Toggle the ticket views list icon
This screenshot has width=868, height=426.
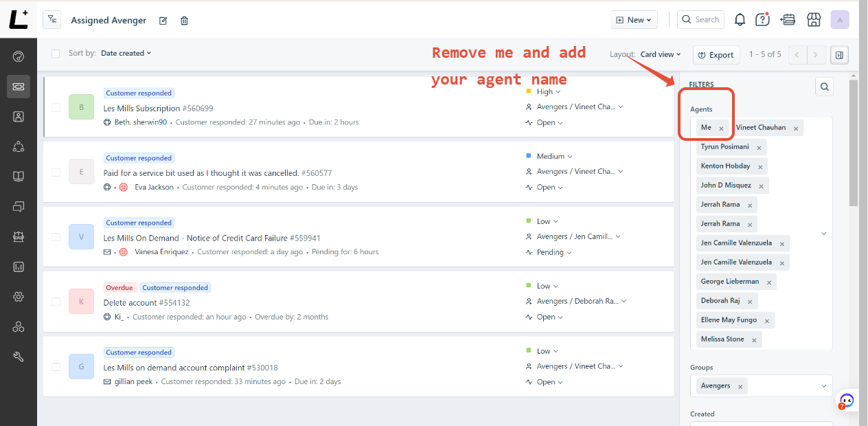pos(52,20)
